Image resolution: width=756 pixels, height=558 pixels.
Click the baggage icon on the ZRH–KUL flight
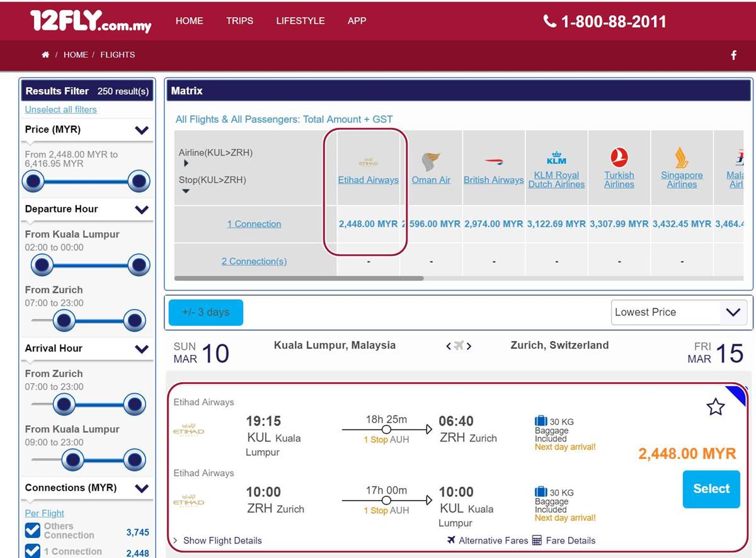(541, 492)
